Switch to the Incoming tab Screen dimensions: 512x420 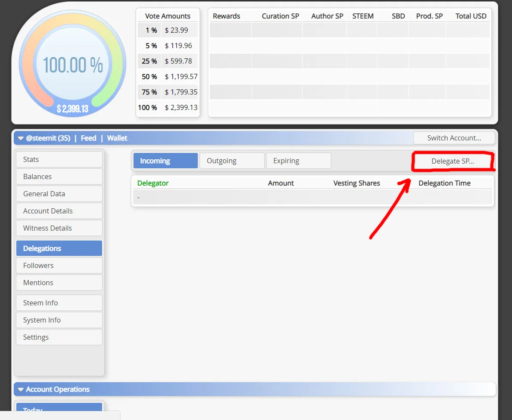click(166, 161)
